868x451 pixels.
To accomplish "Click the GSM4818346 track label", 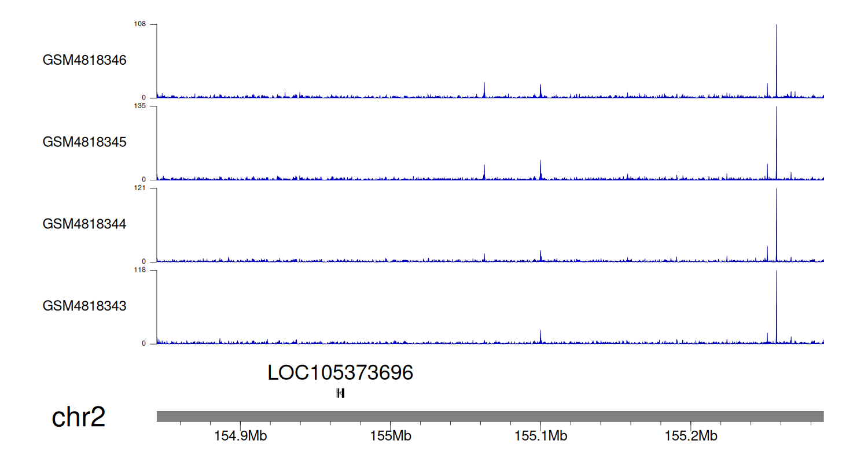I will click(84, 60).
